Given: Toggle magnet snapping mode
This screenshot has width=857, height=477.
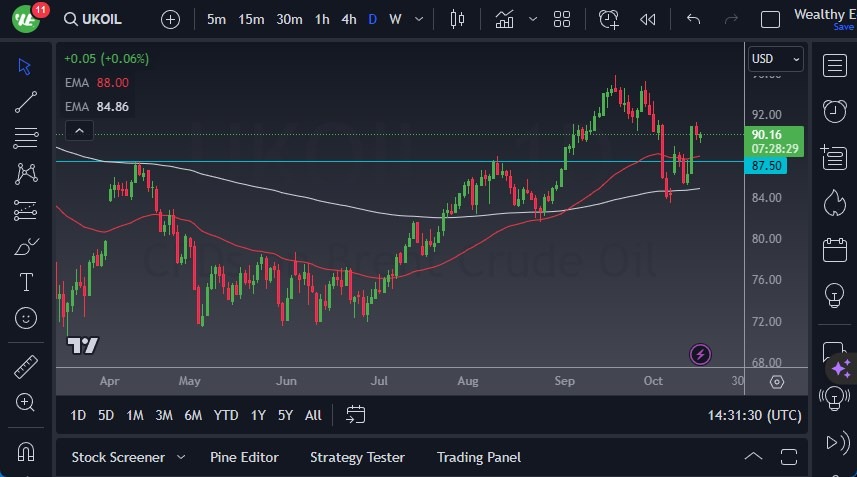Looking at the screenshot, I should pos(26,451).
